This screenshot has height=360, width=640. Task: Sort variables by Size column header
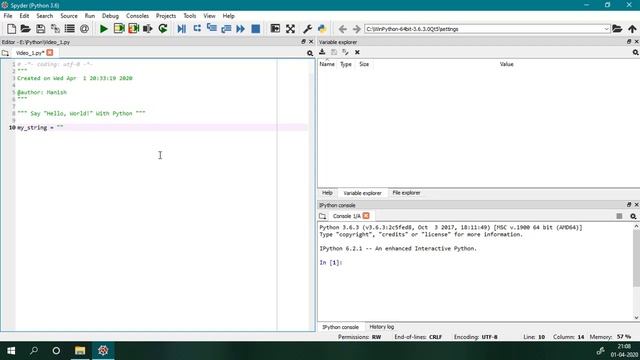point(364,64)
